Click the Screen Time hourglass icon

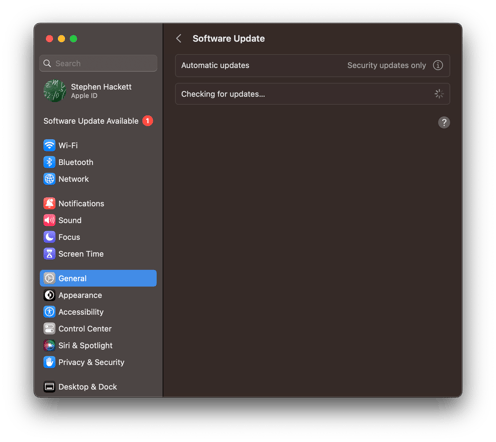49,254
